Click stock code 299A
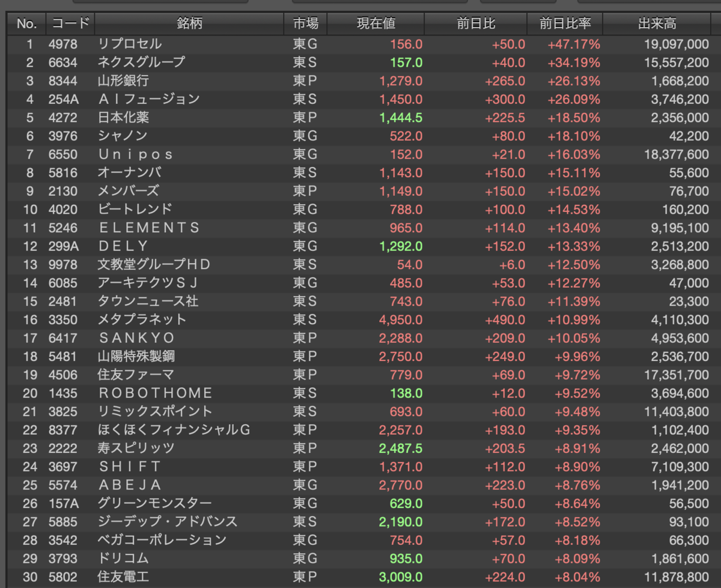This screenshot has width=721, height=588. (x=64, y=246)
